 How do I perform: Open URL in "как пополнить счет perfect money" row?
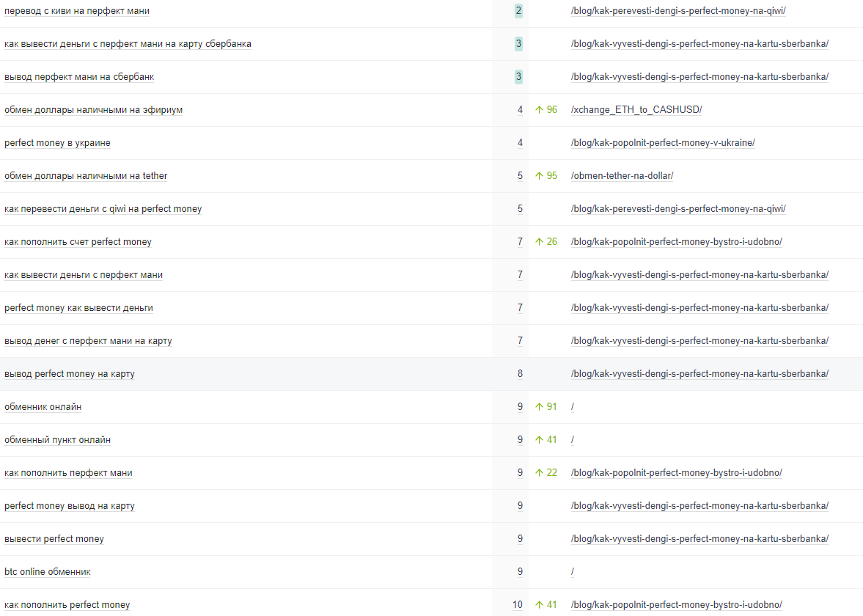point(677,242)
